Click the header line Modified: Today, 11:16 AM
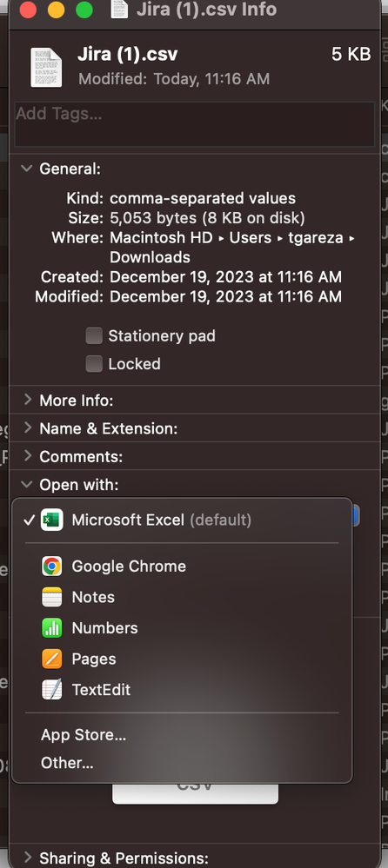The height and width of the screenshot is (868, 388). click(174, 79)
